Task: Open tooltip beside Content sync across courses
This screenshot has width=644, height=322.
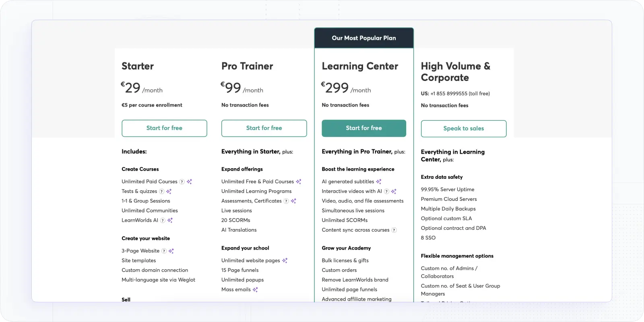Action: tap(394, 230)
